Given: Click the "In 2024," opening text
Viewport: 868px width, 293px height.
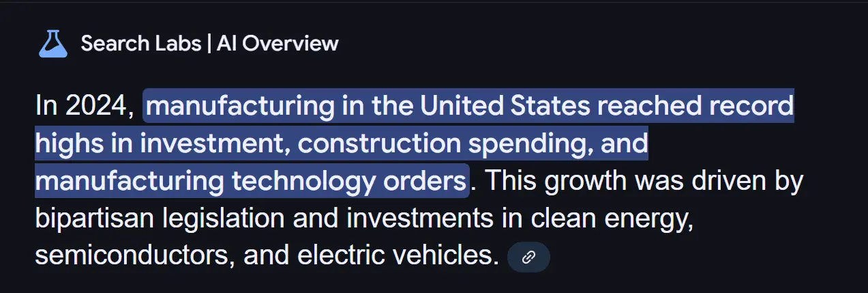Looking at the screenshot, I should click(83, 106).
